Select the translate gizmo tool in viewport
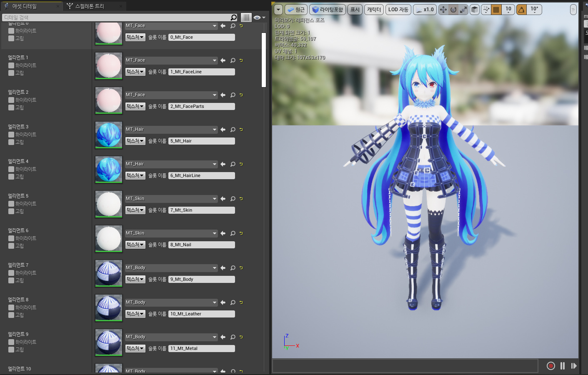The height and width of the screenshot is (375, 588). pos(443,10)
